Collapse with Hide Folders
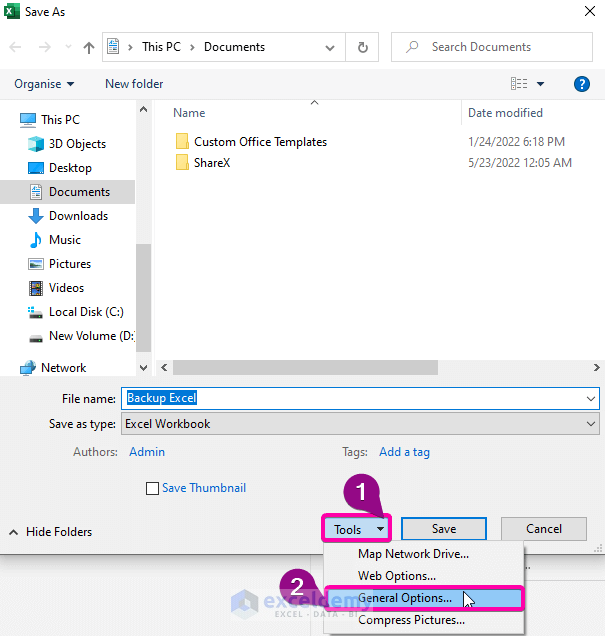 click(x=51, y=532)
